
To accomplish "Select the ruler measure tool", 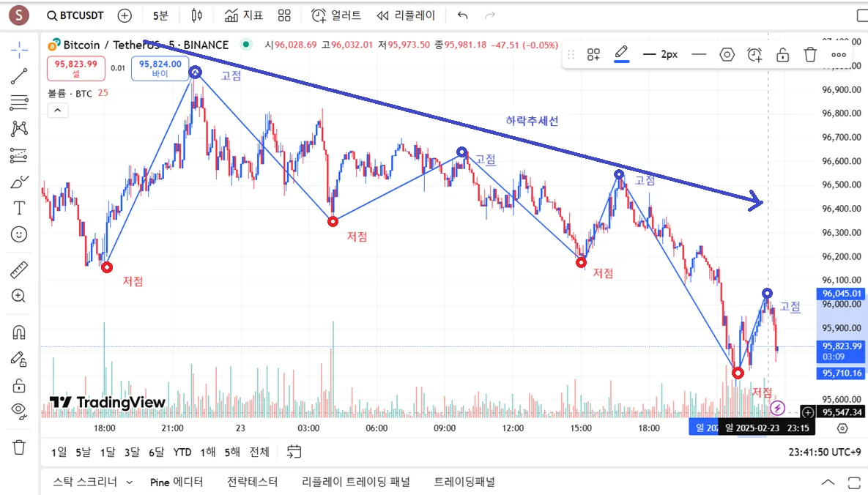I will tap(19, 269).
